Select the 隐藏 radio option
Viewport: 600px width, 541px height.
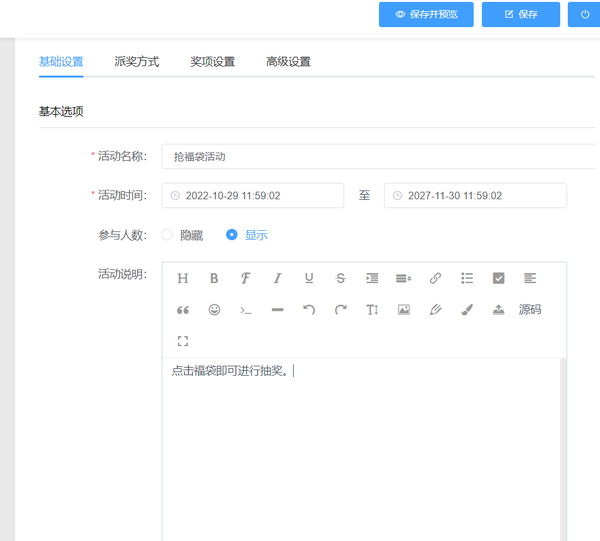point(167,235)
